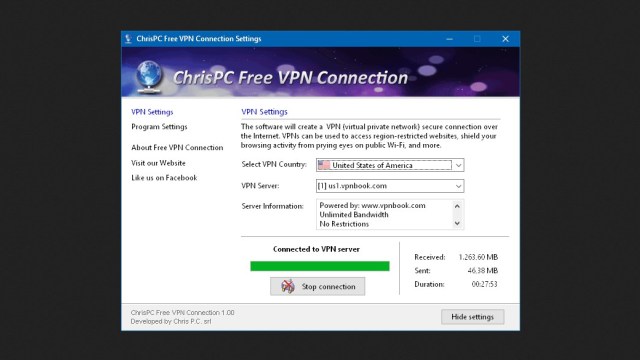Click the Sent value 46.38 MB
This screenshot has height=360, width=640.
[482, 271]
